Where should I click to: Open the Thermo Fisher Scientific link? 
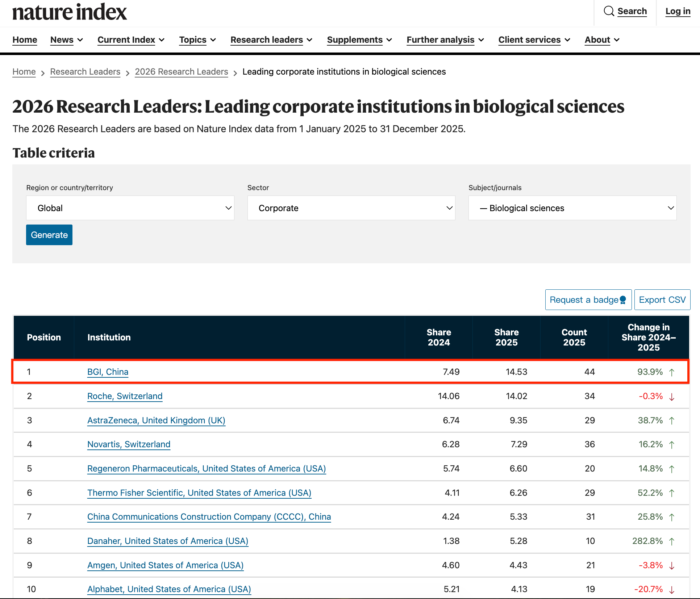(199, 493)
